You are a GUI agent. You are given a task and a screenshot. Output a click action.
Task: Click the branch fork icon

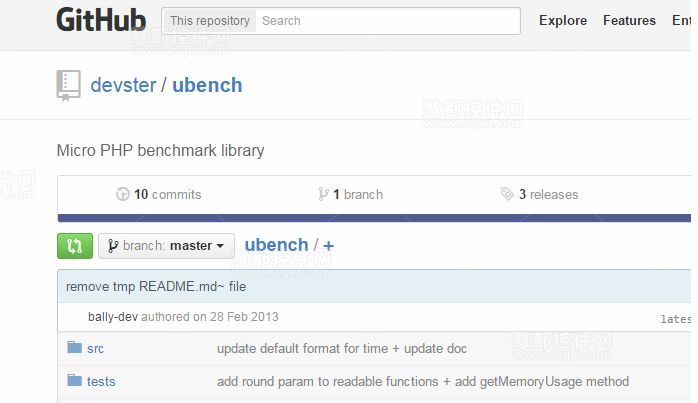point(323,195)
